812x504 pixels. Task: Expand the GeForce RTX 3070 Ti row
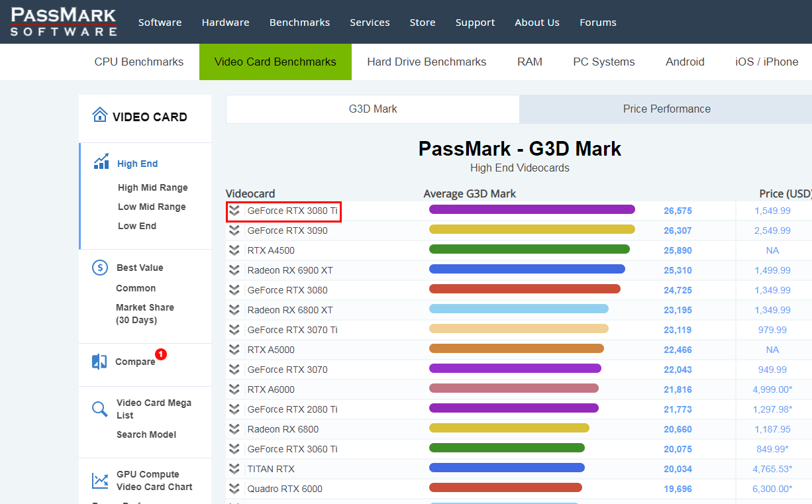point(234,330)
